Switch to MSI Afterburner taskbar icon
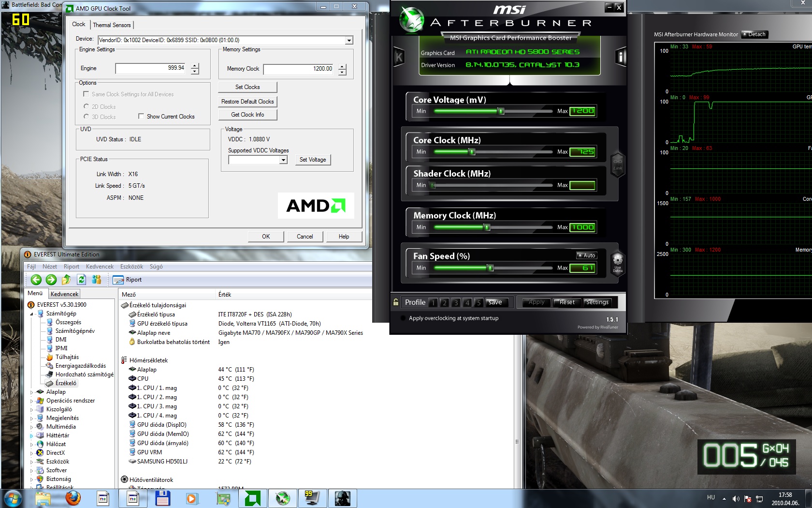Viewport: 812px width, 508px height. pos(283,498)
